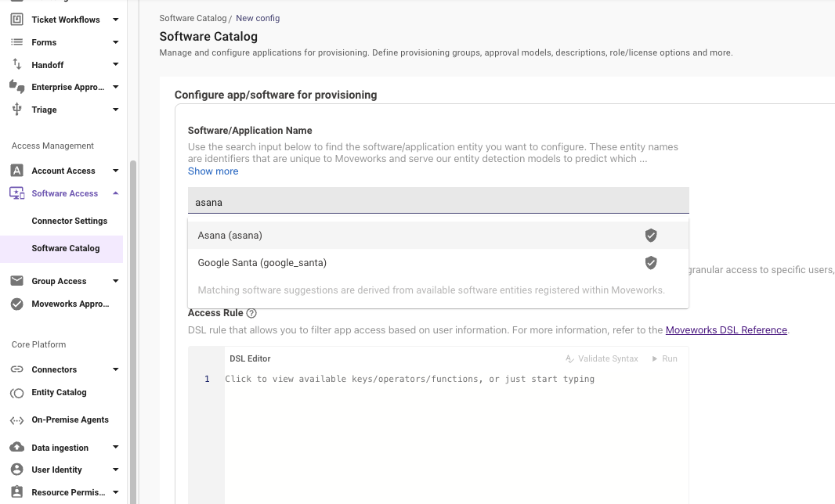Choose the Google Santa suggestion

pyautogui.click(x=262, y=263)
